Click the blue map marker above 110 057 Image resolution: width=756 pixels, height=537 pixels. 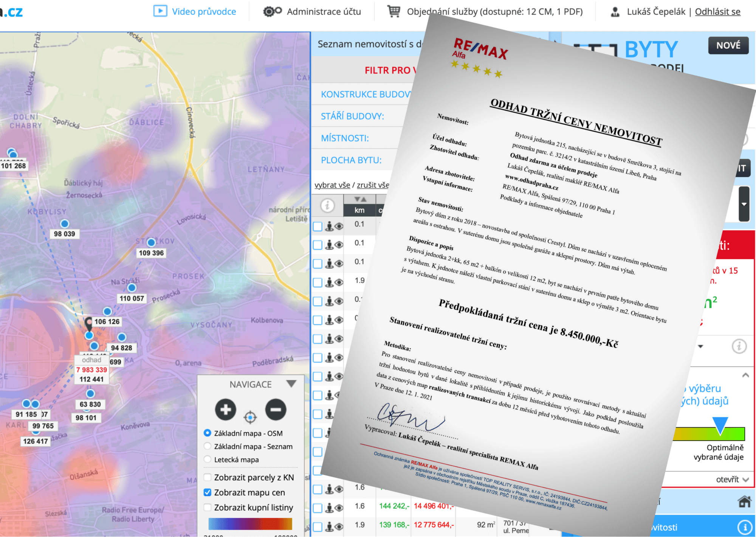click(x=132, y=288)
